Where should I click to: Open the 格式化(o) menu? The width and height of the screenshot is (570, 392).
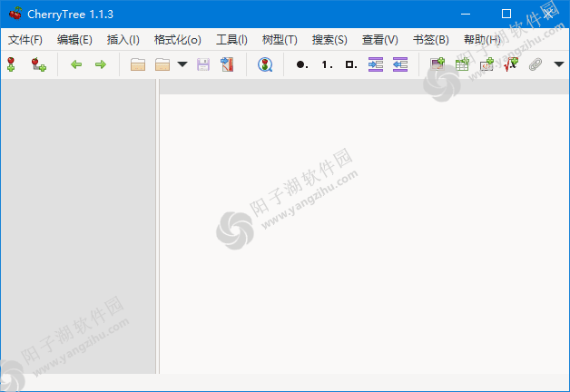177,40
